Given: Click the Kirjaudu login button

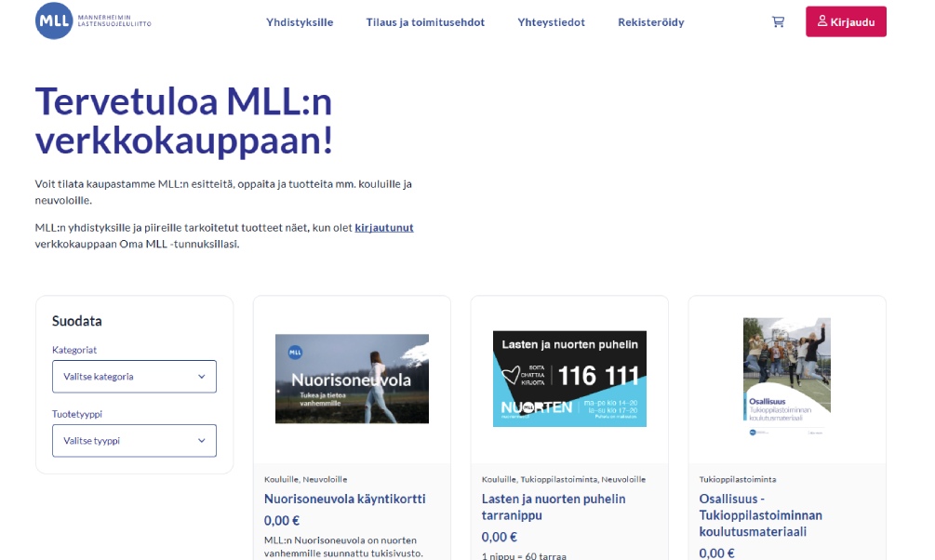Looking at the screenshot, I should [x=846, y=21].
